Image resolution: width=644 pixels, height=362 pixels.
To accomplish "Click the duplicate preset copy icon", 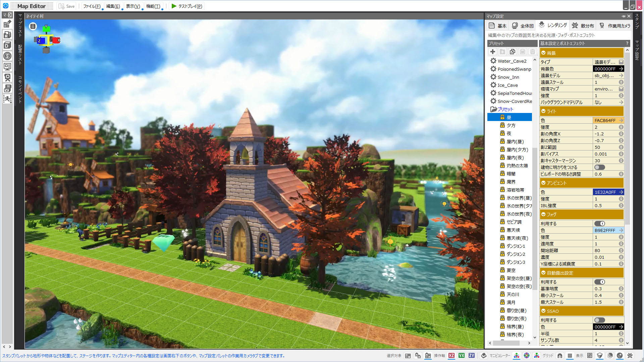I will coord(512,52).
